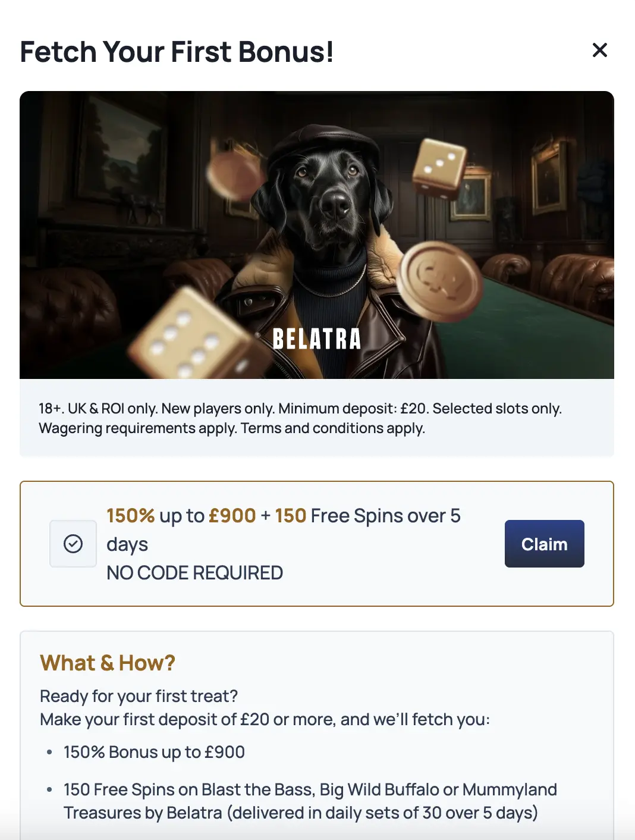Click the Claim button

pyautogui.click(x=544, y=544)
